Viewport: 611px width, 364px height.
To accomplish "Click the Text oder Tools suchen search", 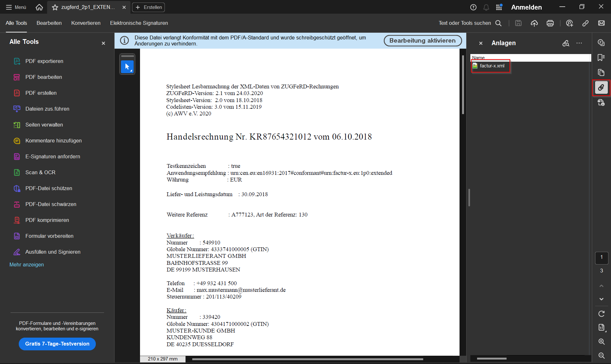I will click(470, 23).
